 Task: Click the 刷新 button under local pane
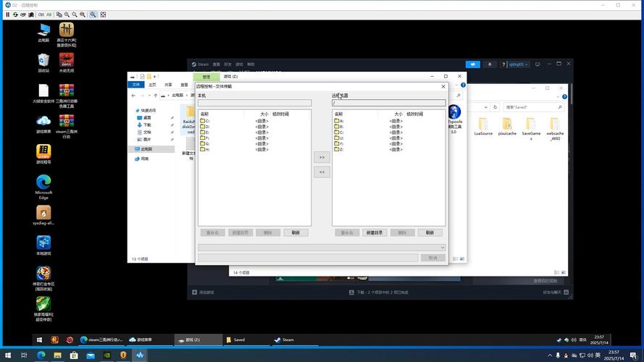point(296,232)
